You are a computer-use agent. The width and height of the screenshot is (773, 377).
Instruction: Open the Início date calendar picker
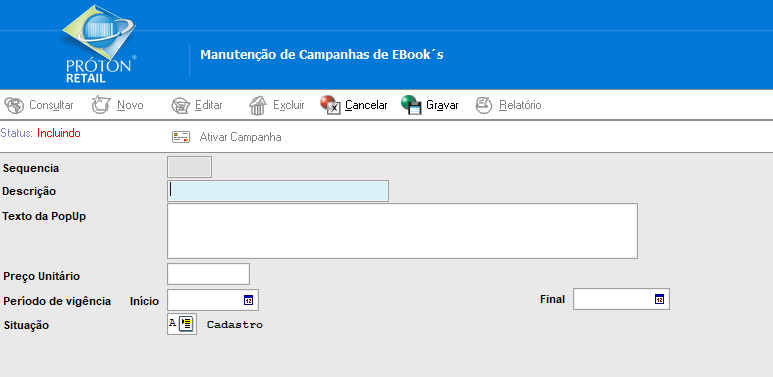click(248, 300)
